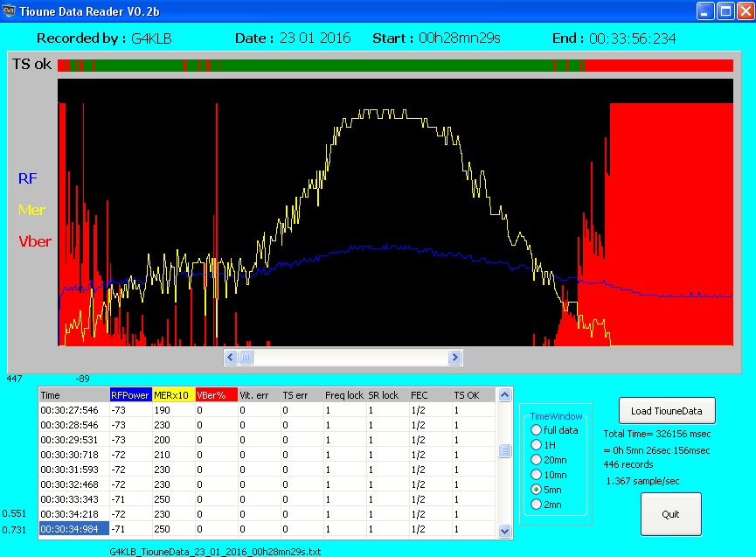Select the row with time 00:30:29:531

267,440
